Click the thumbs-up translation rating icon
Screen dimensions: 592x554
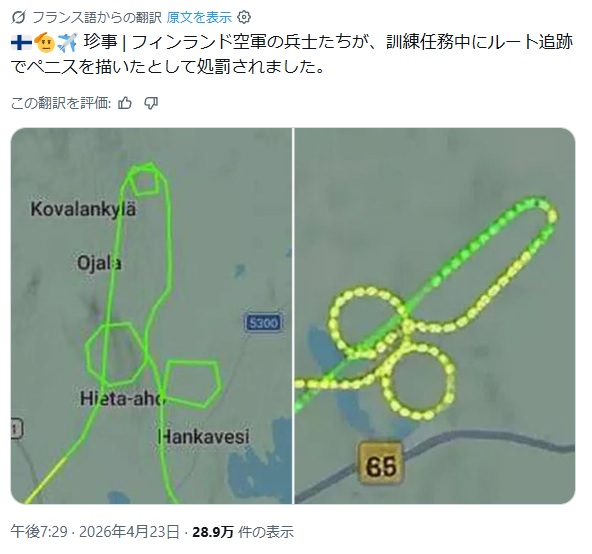pos(125,103)
